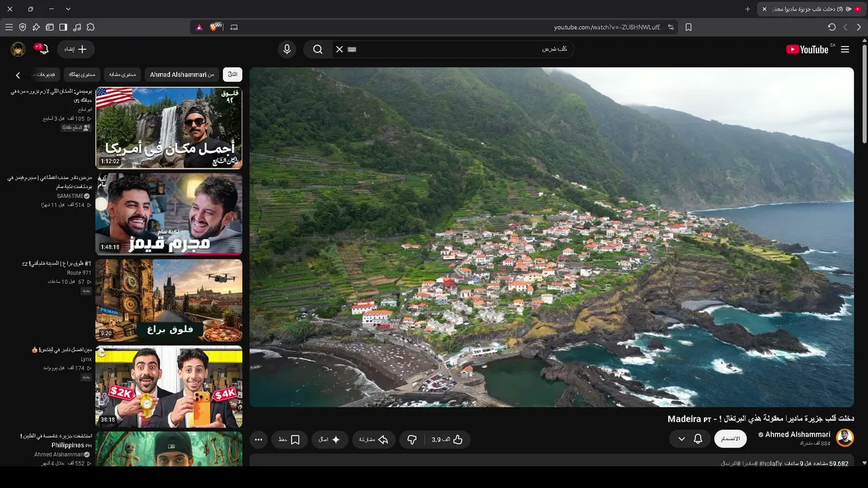Click the subscriber count under channel name
This screenshot has width=868, height=488.
[x=815, y=443]
